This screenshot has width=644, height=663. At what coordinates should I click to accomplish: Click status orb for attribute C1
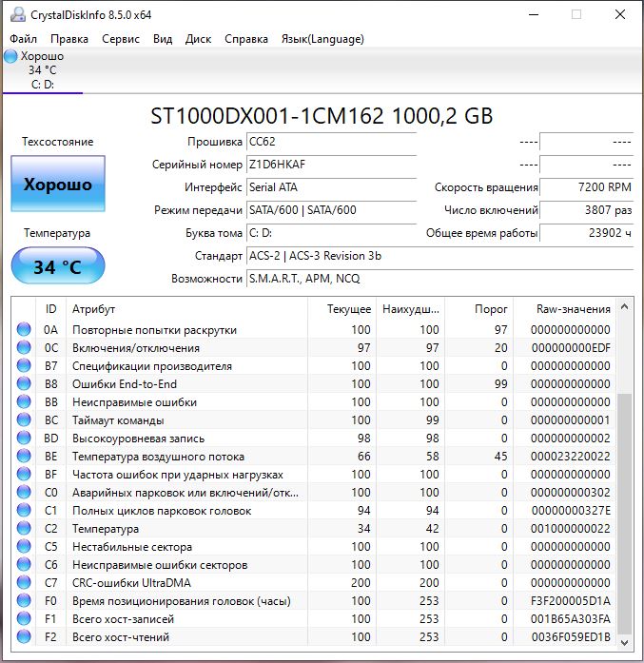click(x=24, y=511)
